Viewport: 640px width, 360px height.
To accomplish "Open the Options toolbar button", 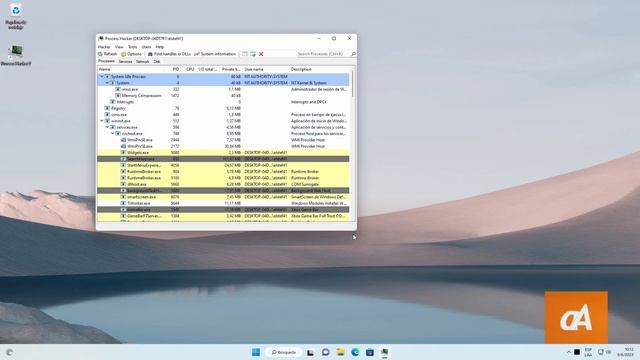I will (131, 54).
